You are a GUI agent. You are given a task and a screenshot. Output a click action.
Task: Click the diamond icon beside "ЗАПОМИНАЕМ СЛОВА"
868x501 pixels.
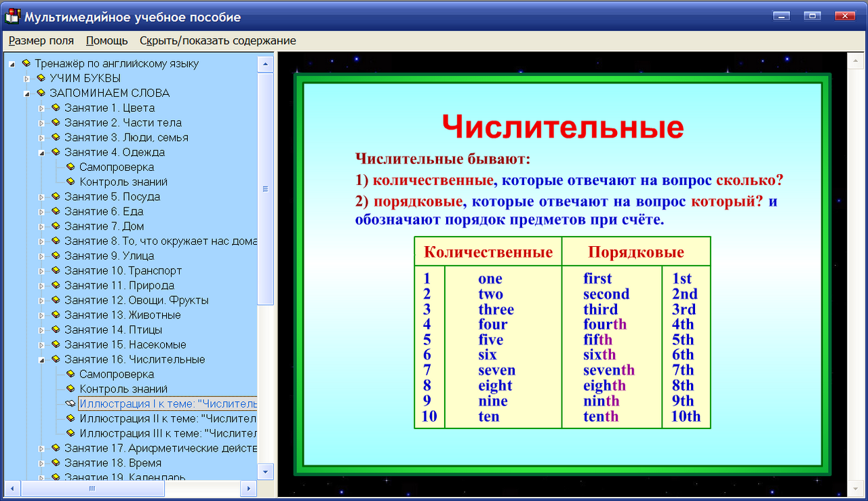click(x=43, y=93)
